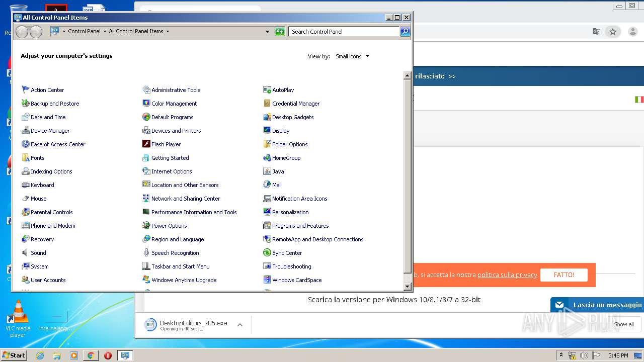Screen dimensions: 644x362
Task: Click the Java icon
Action: coord(267,171)
